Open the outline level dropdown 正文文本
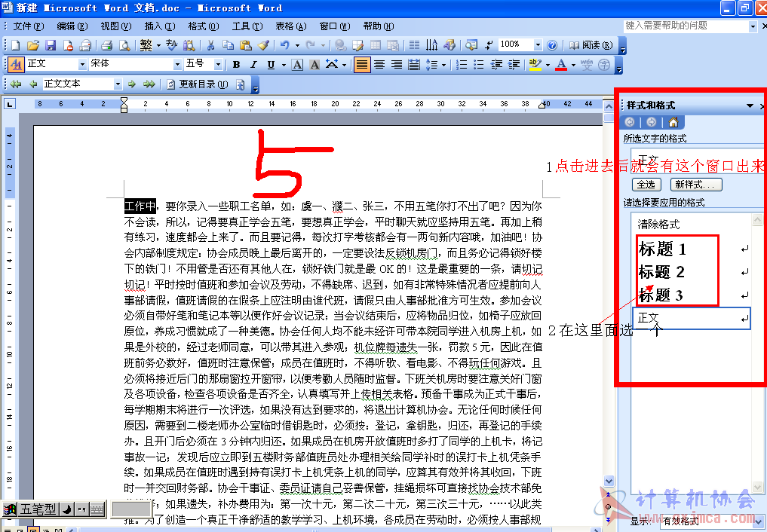Viewport: 767px width, 532px height. [118, 84]
